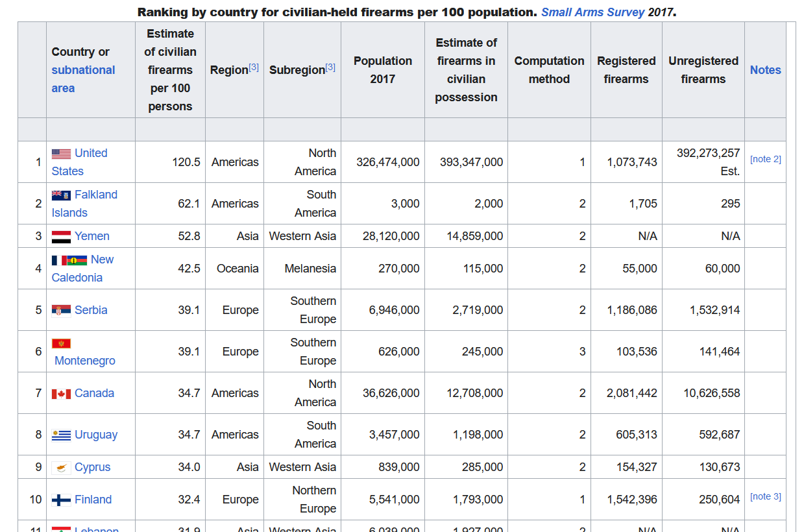Open note 2 in United States row

pos(765,159)
